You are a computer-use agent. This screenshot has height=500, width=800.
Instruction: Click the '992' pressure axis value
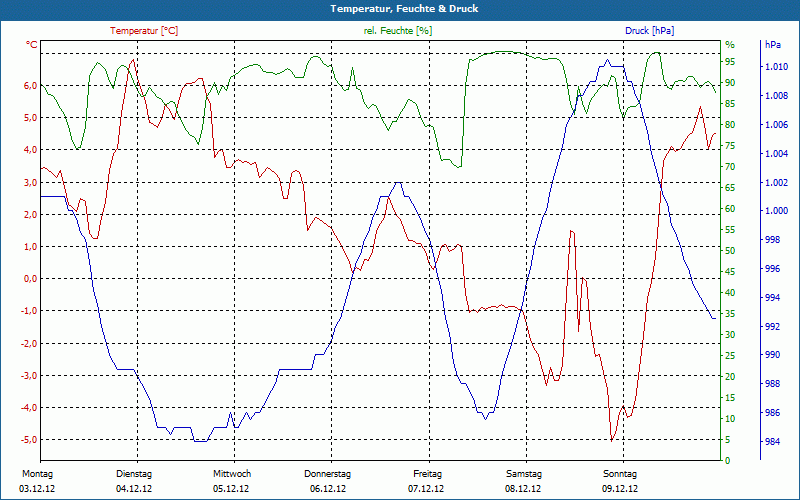(772, 327)
